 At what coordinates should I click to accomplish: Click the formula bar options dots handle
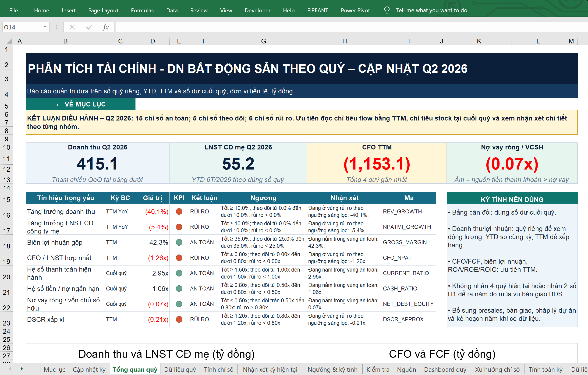(x=57, y=27)
